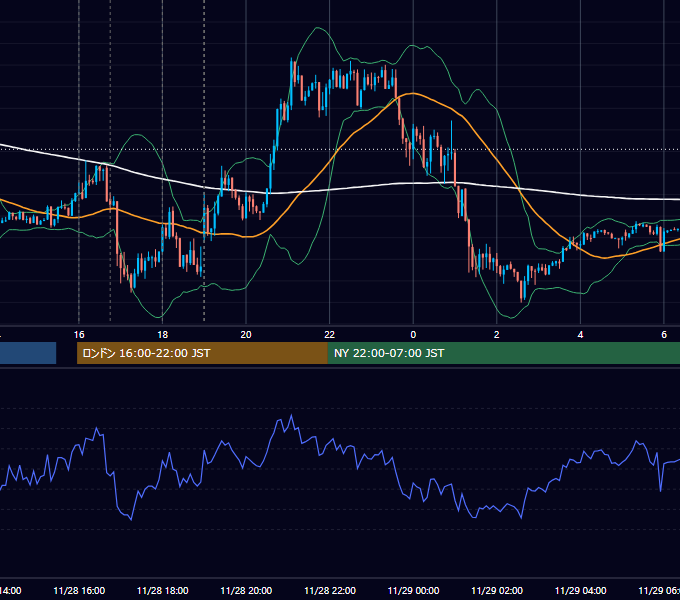The height and width of the screenshot is (600, 680).
Task: Click the NY 22:00-07:00 JST session bar
Action: [x=503, y=353]
